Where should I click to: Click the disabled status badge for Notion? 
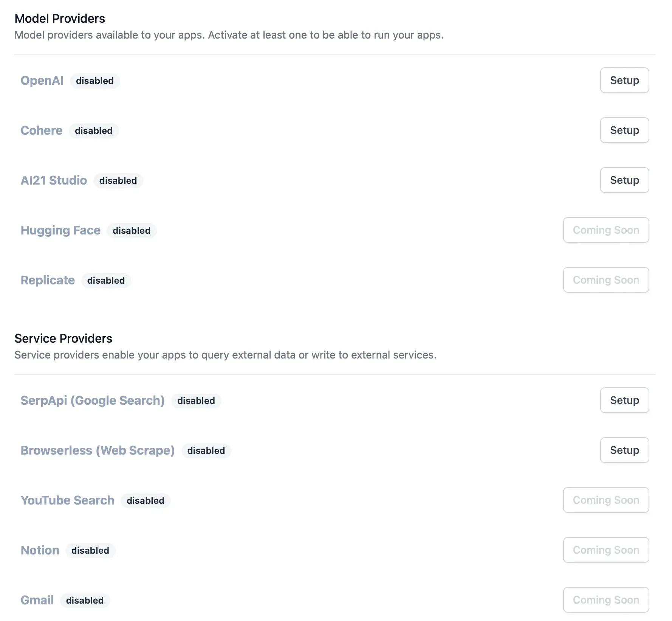click(x=90, y=551)
